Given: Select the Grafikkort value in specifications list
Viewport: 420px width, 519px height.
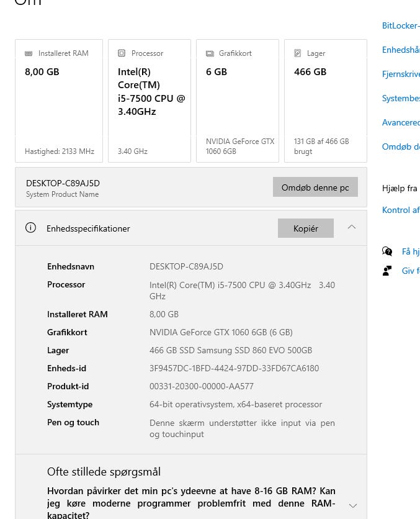Looking at the screenshot, I should pos(221,332).
